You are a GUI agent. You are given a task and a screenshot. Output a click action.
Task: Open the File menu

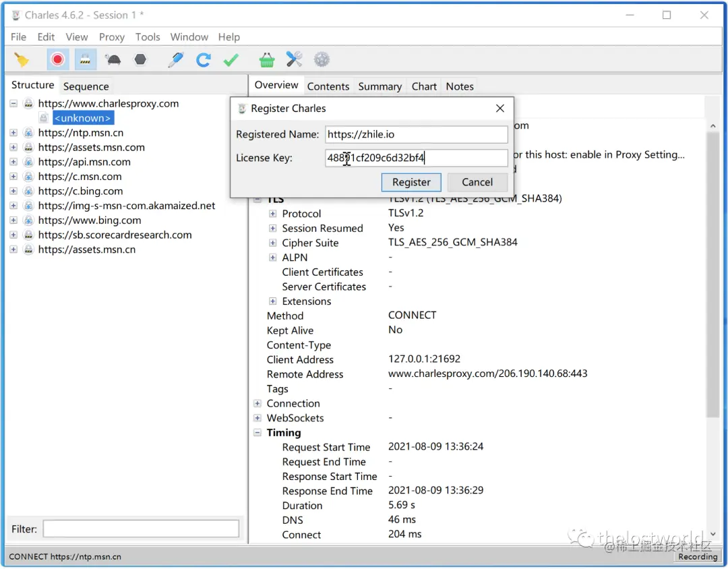[19, 36]
